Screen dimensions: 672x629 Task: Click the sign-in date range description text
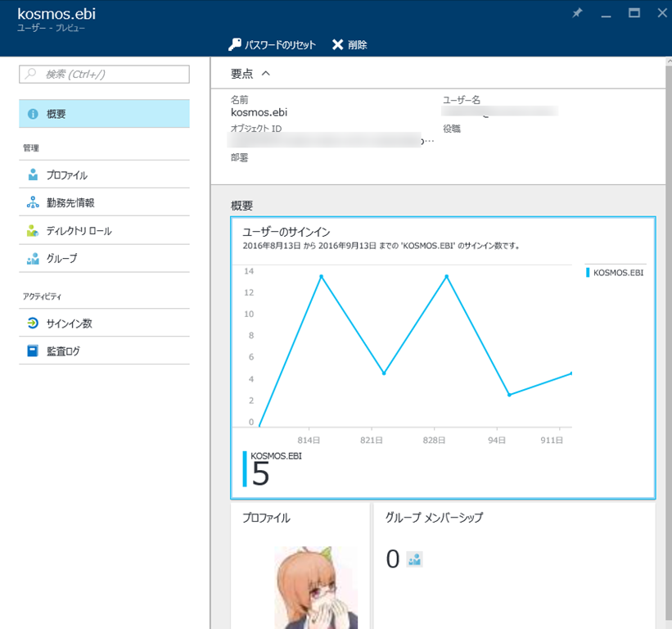(381, 246)
